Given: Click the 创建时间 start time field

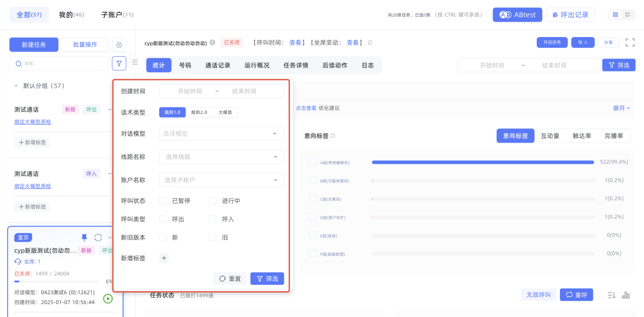Looking at the screenshot, I should tap(190, 91).
